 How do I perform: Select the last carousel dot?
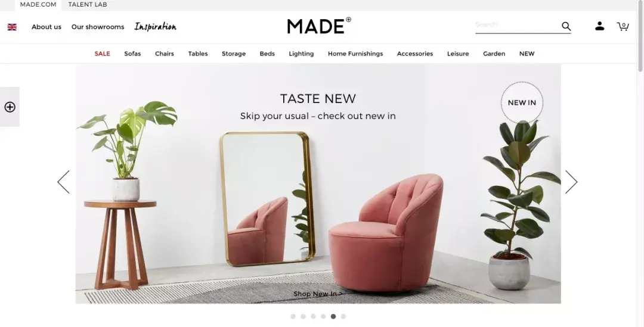[x=343, y=316]
